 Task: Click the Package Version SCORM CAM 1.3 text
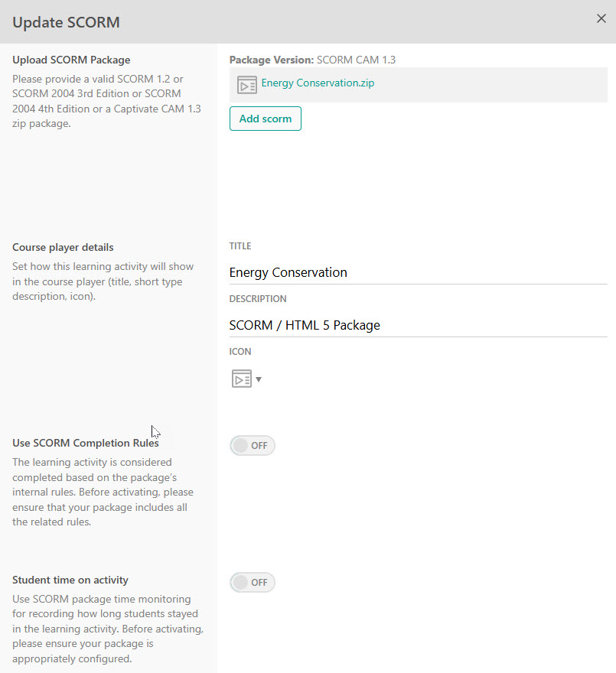pyautogui.click(x=312, y=60)
